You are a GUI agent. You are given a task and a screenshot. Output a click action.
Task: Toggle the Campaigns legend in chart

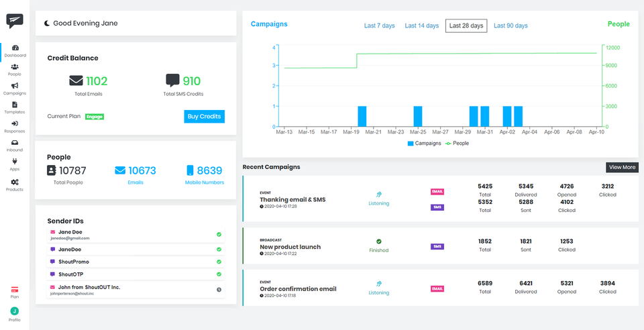[424, 143]
